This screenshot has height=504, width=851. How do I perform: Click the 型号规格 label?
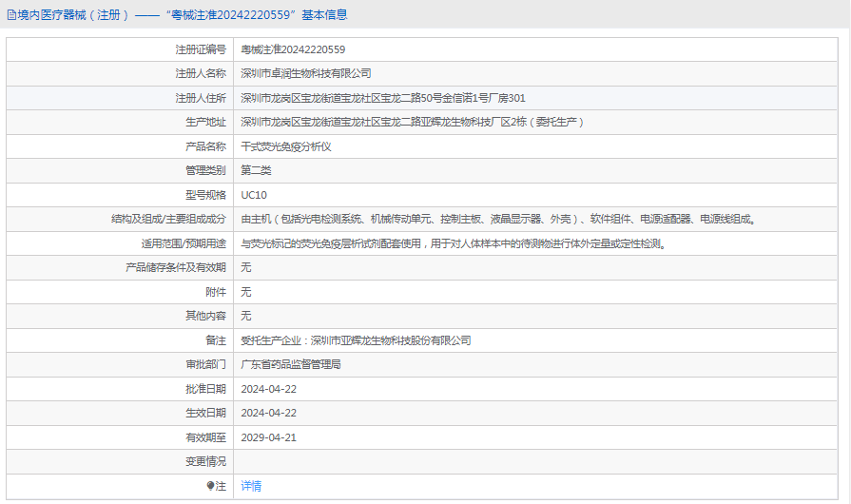[x=205, y=195]
